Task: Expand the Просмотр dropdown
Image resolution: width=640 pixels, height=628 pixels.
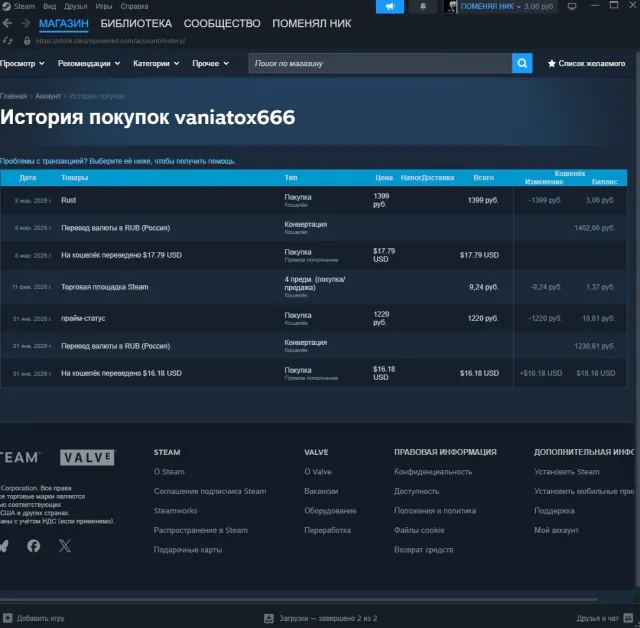Action: tap(22, 63)
